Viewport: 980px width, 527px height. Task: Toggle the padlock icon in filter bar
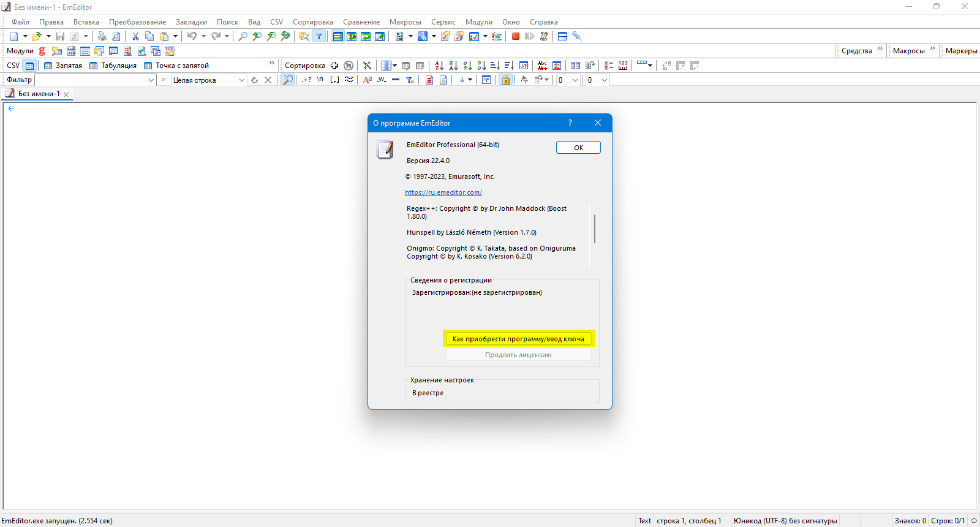click(x=505, y=80)
